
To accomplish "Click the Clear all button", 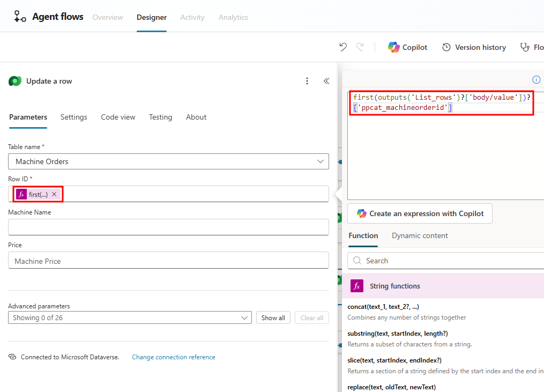I will tap(311, 317).
